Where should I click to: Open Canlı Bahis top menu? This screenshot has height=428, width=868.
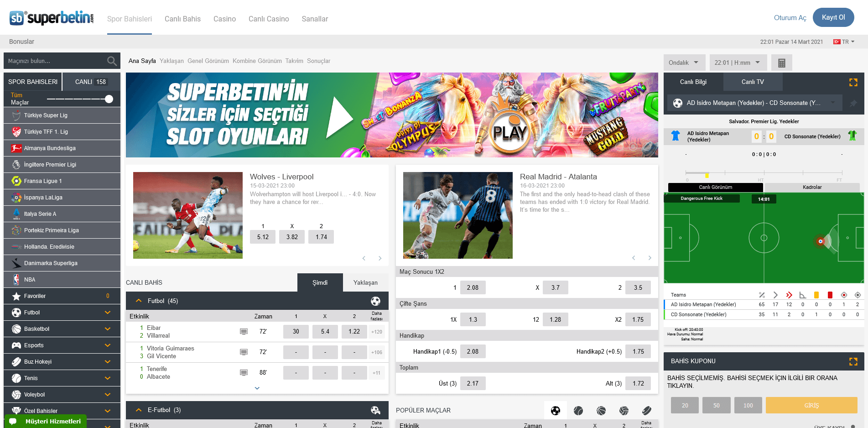(182, 19)
